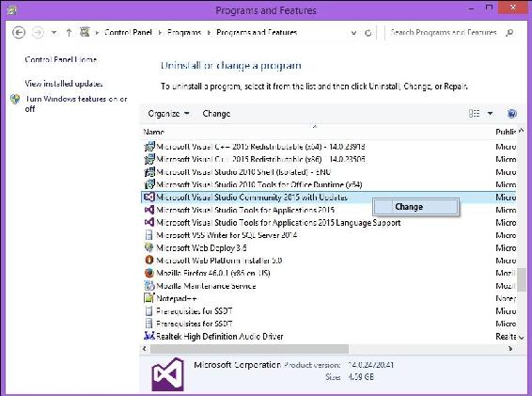Open Control Panel Home link

[61, 59]
